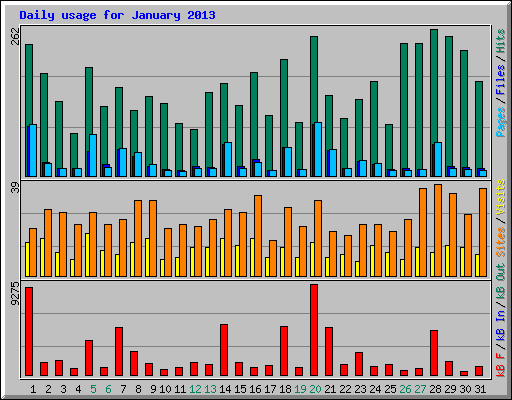Click day label 3 on the x-axis
The width and height of the screenshot is (512, 400).
coord(63,389)
